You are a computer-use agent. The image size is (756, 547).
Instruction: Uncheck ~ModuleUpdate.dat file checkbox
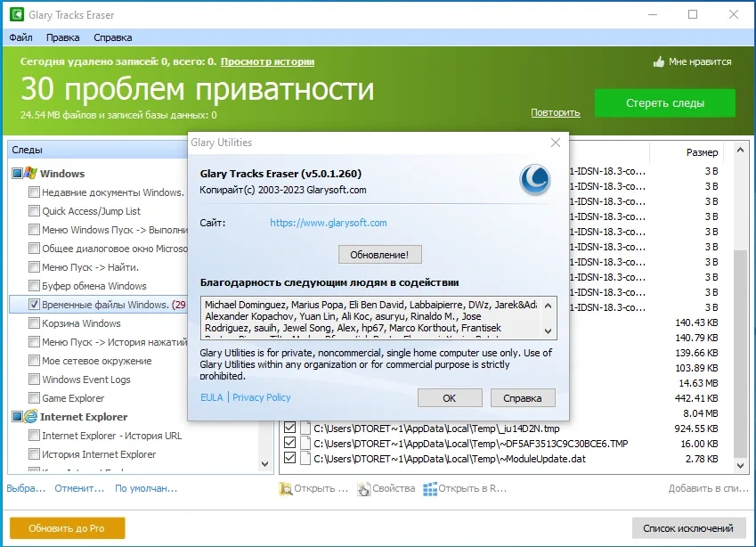289,458
